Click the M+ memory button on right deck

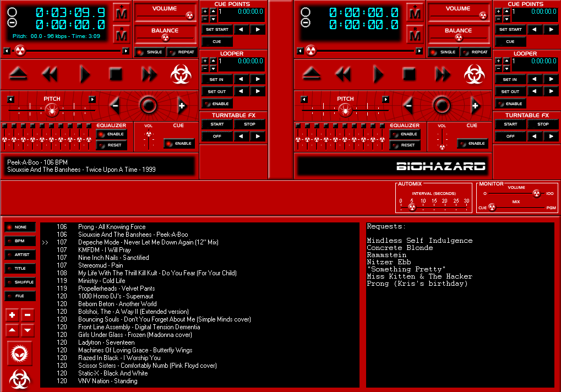pos(415,13)
